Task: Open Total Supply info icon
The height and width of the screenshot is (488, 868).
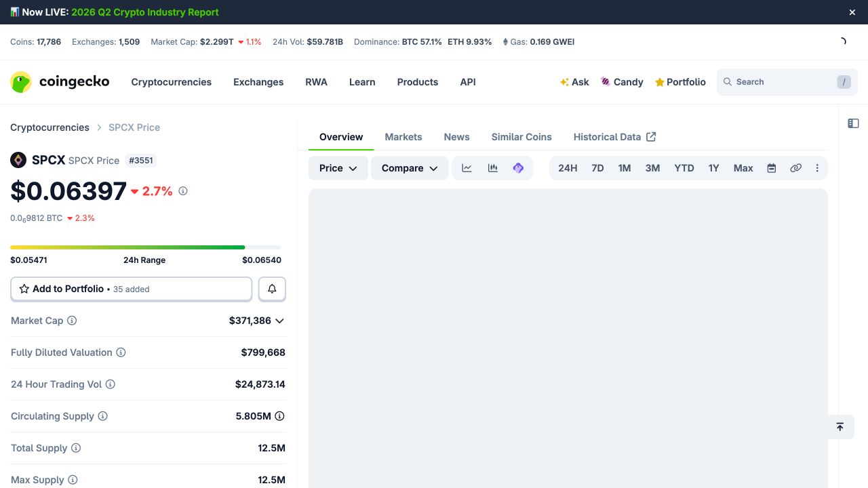Action: pyautogui.click(x=76, y=448)
